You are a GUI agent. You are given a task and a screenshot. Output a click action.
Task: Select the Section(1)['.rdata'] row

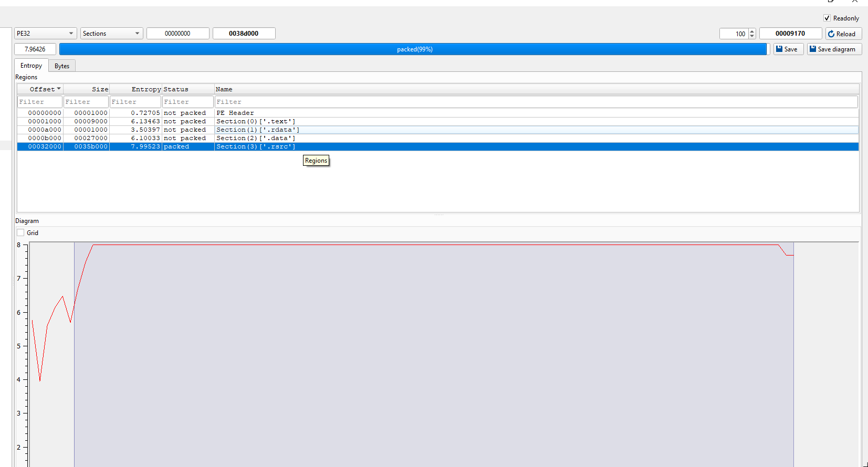[x=438, y=130]
